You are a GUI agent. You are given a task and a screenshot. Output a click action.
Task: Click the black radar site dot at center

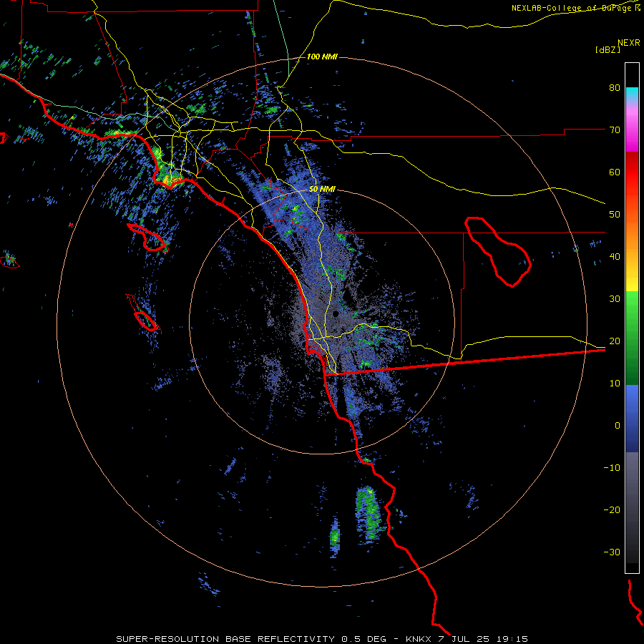[336, 314]
